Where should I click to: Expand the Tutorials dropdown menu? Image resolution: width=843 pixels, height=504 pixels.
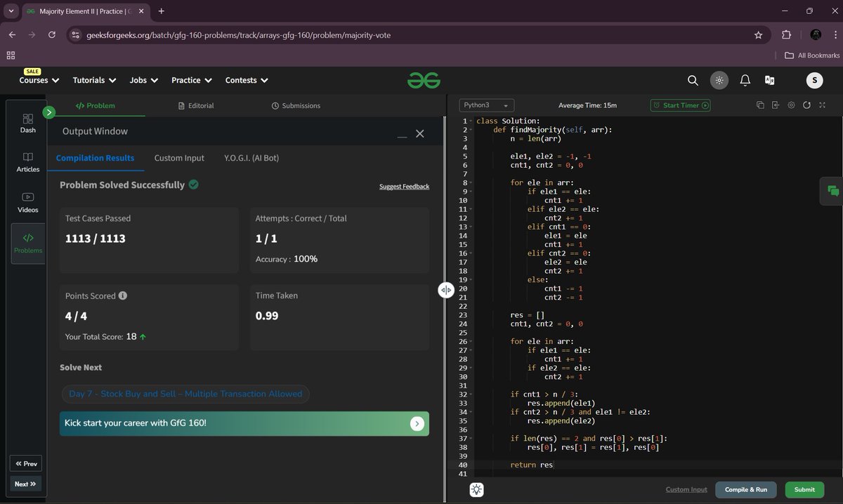coord(93,80)
